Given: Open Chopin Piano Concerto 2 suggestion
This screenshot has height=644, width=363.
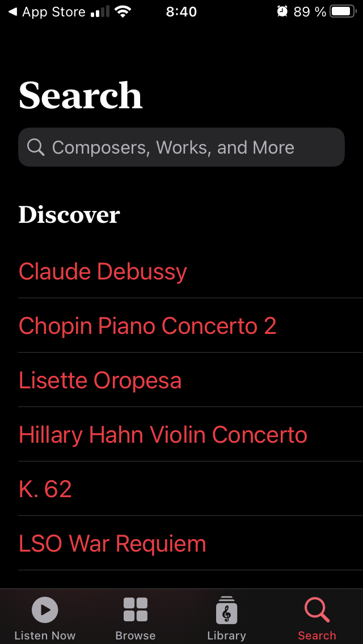Looking at the screenshot, I should [147, 326].
